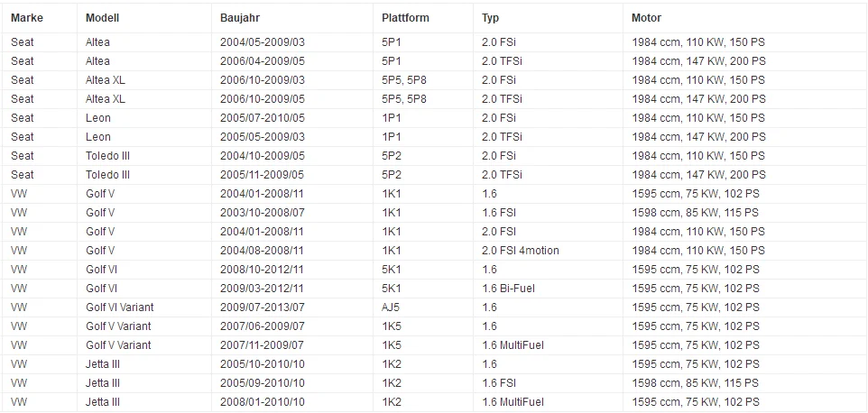
Task: Select Leon in the 2005/05-2009/03 row
Action: [98, 136]
